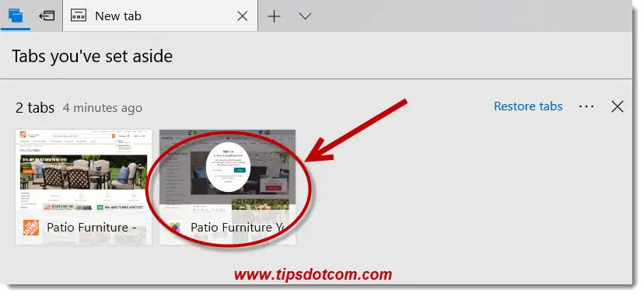Click the '4 minutes ago' text
This screenshot has width=644, height=296.
103,108
